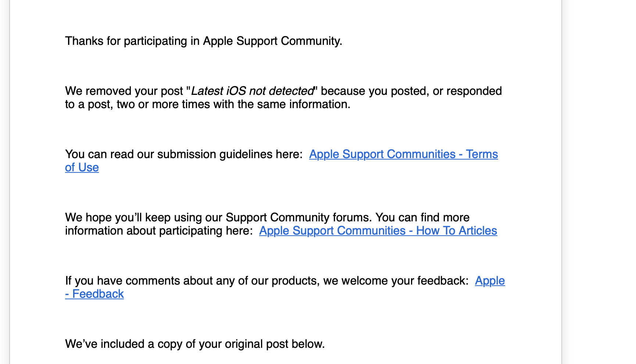The image size is (636, 364).
Task: Click 'Thanks for participating' opening sentence
Action: [x=204, y=41]
